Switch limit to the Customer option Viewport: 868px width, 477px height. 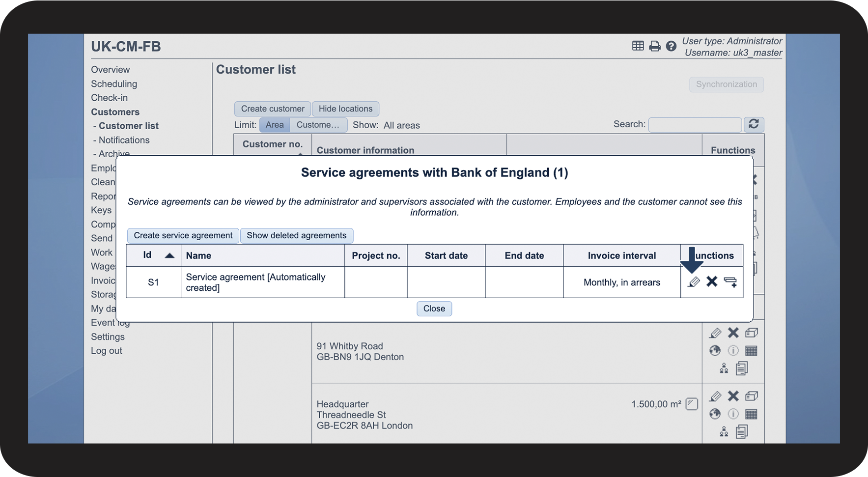[318, 125]
